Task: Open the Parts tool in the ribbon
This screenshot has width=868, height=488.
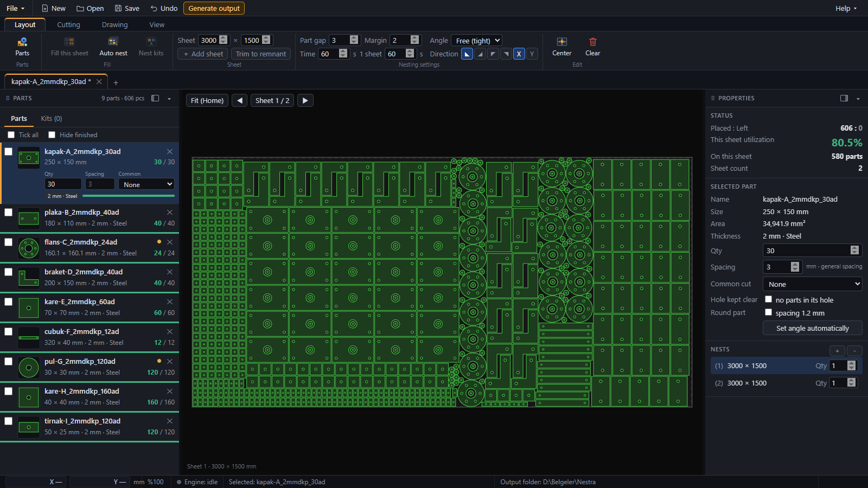Action: coord(22,47)
